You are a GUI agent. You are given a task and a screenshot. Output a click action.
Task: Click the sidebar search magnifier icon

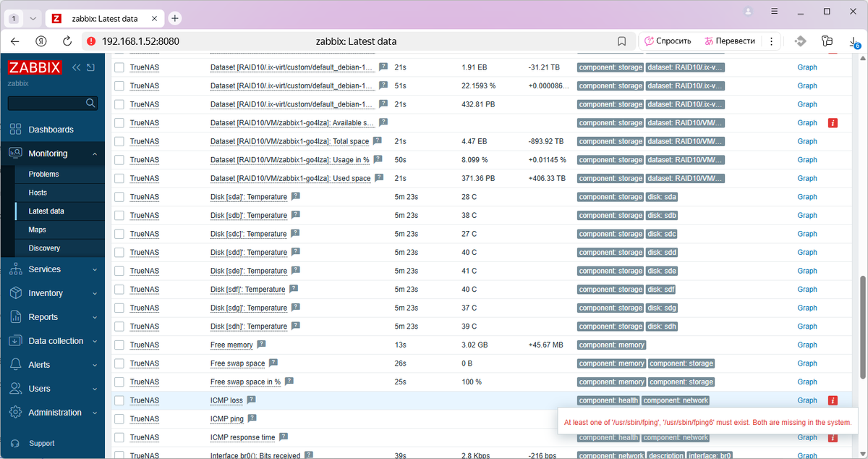[90, 104]
